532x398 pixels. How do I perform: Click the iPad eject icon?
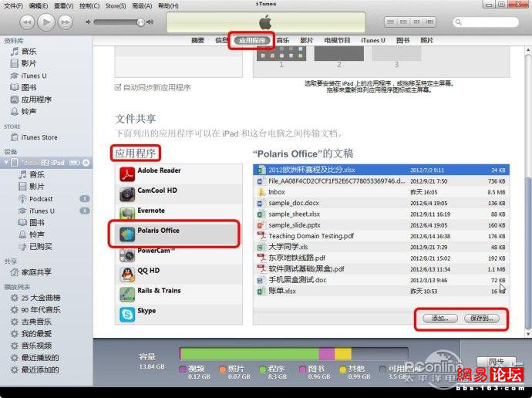click(86, 163)
